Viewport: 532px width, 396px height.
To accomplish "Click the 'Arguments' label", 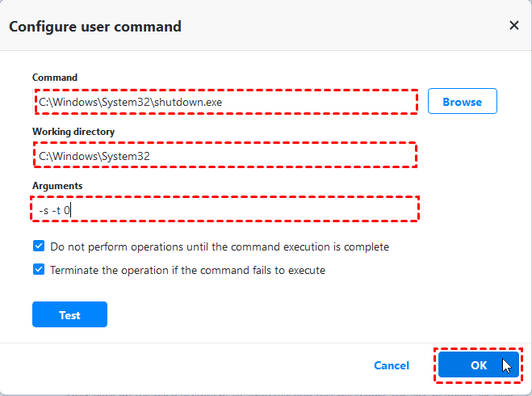I will tap(57, 186).
